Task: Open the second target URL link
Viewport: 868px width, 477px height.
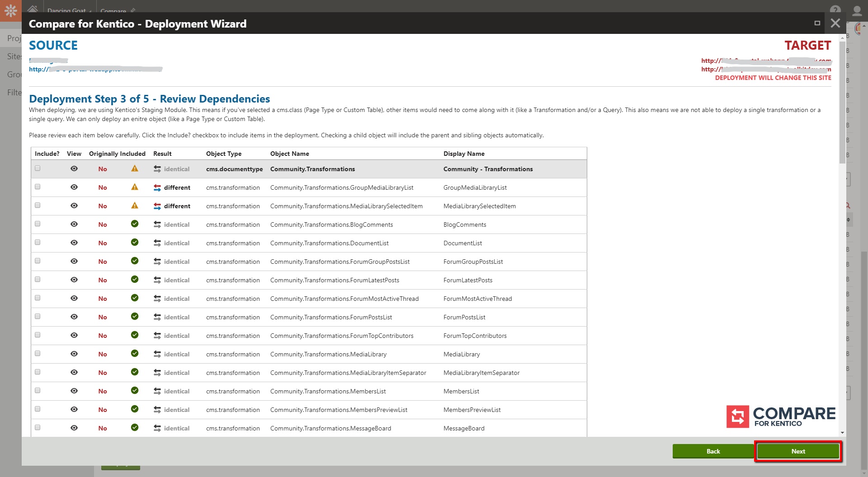Action: click(x=766, y=69)
